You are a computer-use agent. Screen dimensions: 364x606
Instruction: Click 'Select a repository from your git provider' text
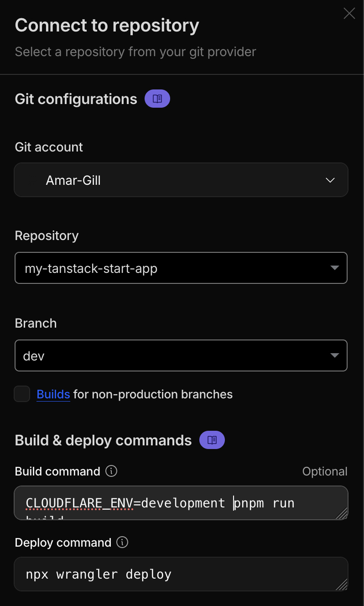coord(135,52)
